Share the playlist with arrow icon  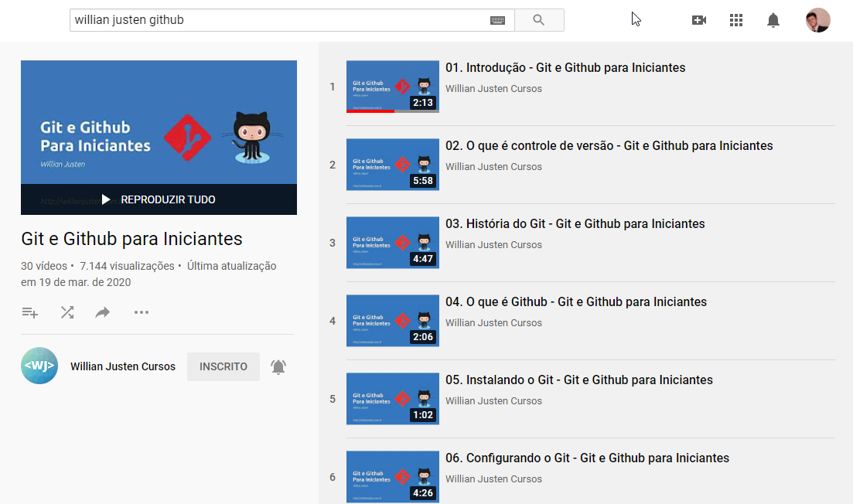[103, 312]
